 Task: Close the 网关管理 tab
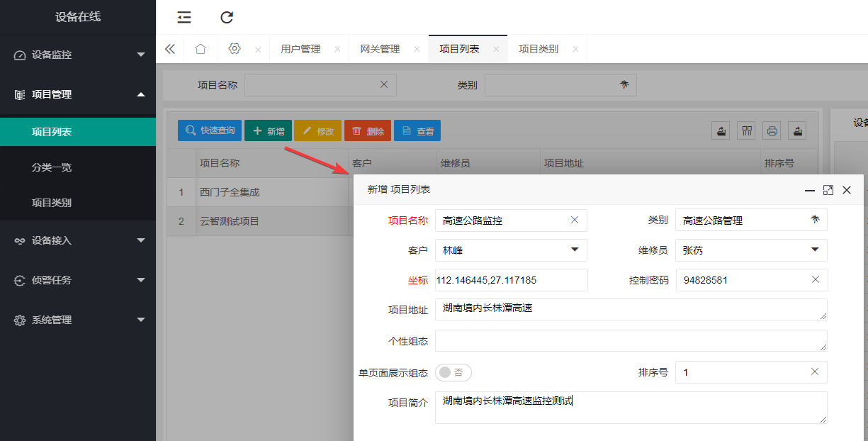[x=417, y=50]
